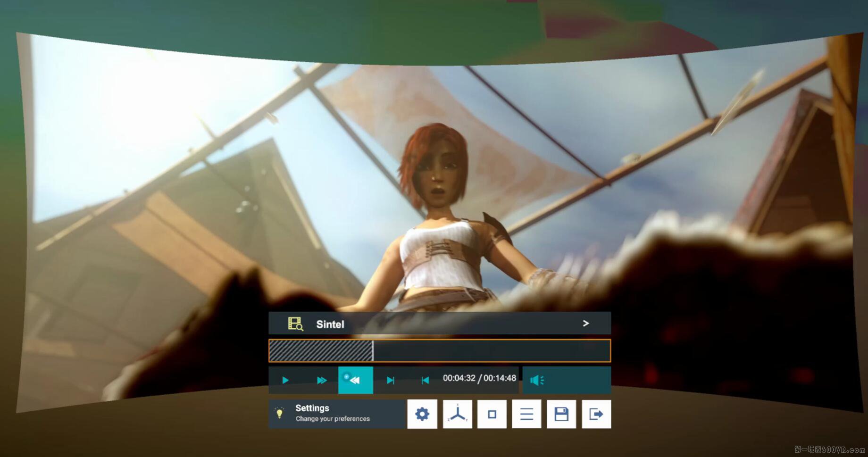Expand the Sintel title chevron arrow

586,324
